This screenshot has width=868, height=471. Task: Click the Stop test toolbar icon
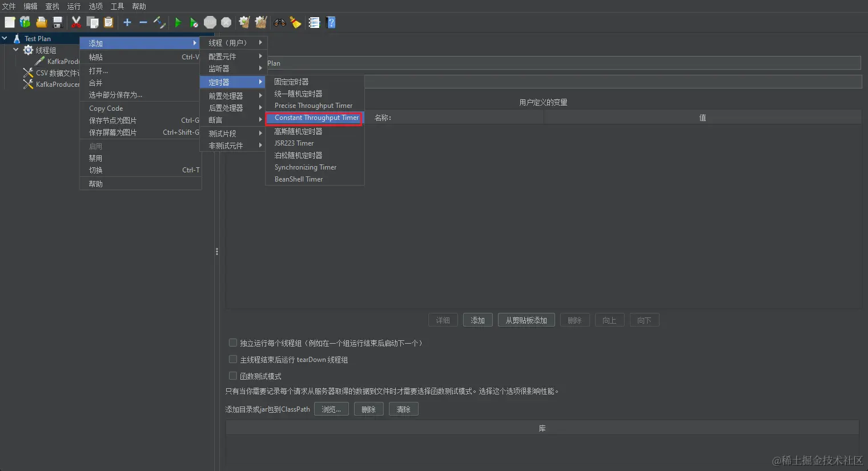(210, 22)
